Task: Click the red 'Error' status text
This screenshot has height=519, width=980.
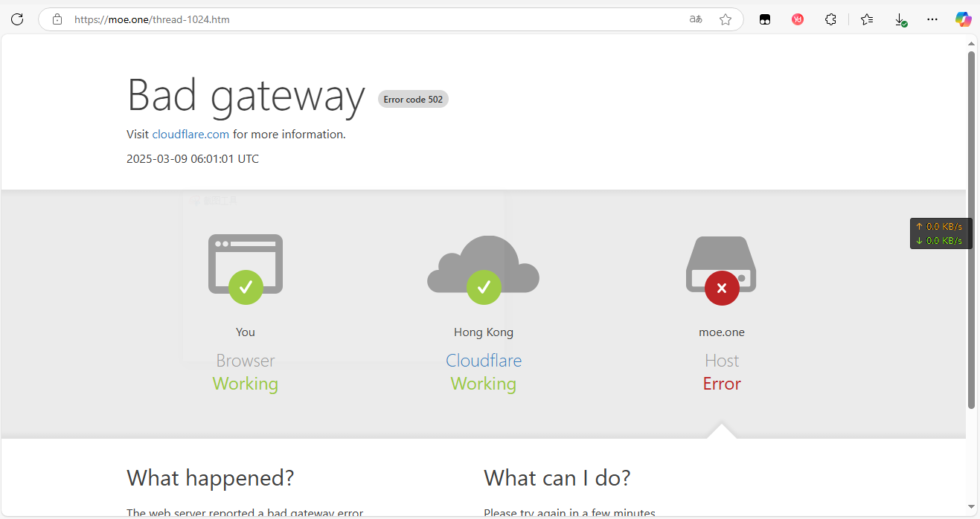Action: pos(722,384)
